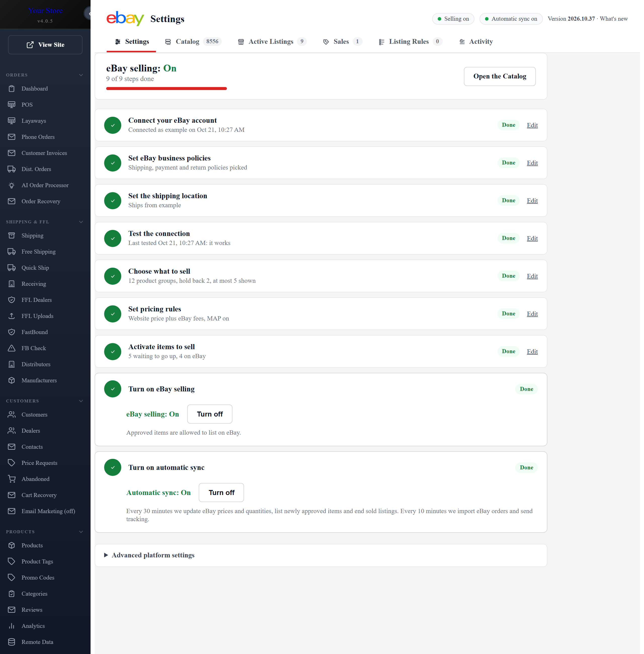Click the POS register icon
644x654 pixels.
click(x=12, y=104)
